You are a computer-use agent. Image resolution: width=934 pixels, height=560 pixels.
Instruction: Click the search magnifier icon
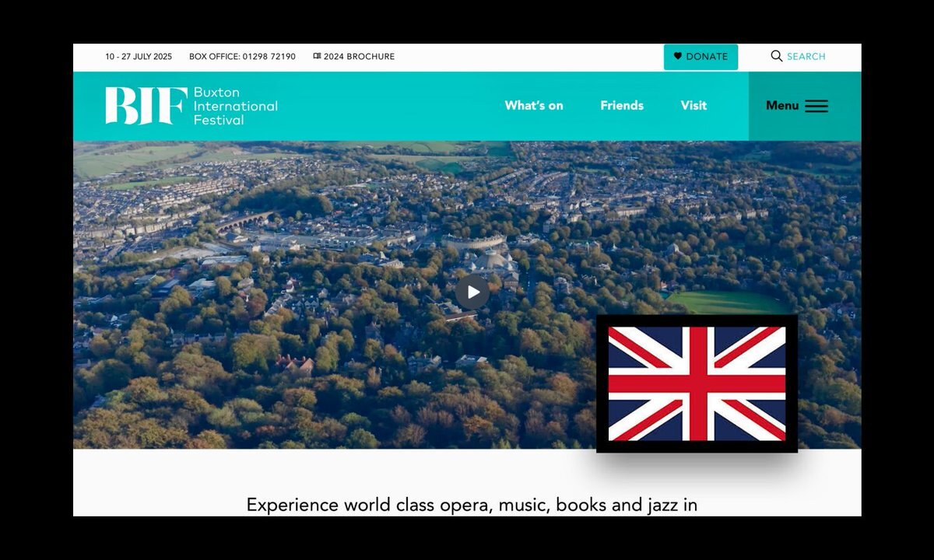776,56
